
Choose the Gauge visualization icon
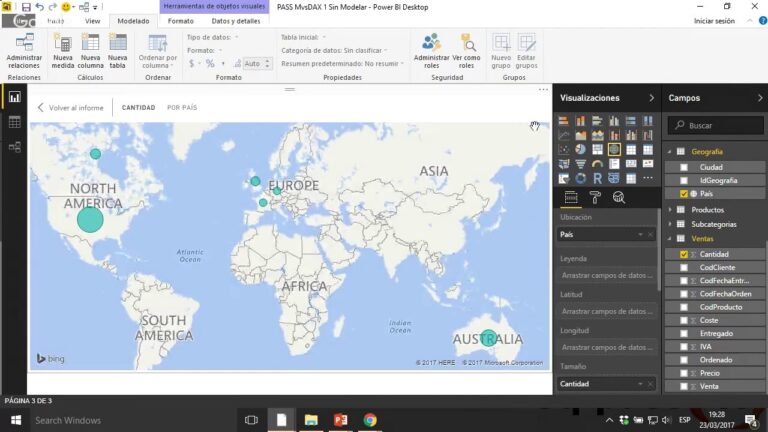click(x=597, y=164)
